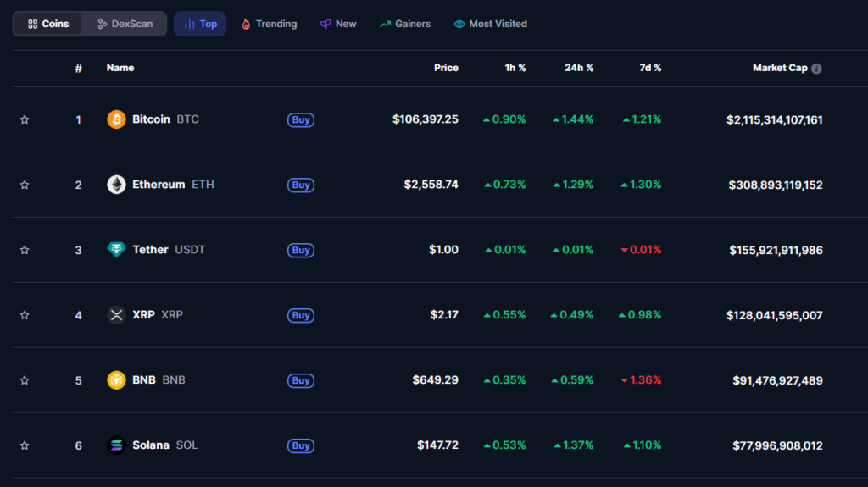Viewport: 868px width, 487px height.
Task: Toggle the XRP watchlist star
Action: point(25,315)
